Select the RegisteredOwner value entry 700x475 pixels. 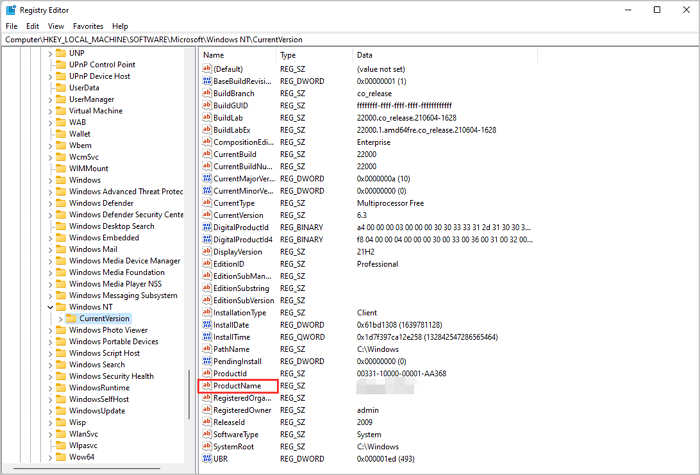click(x=241, y=409)
